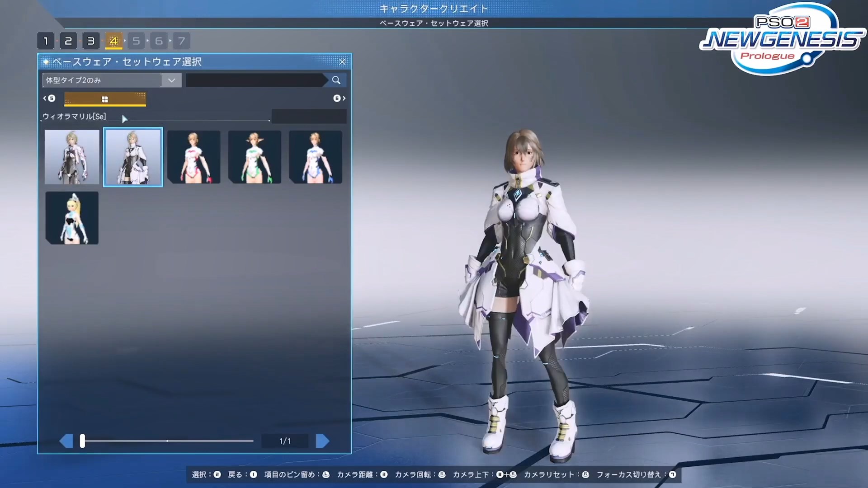
Task: Click the 選択 control hint
Action: [x=206, y=474]
